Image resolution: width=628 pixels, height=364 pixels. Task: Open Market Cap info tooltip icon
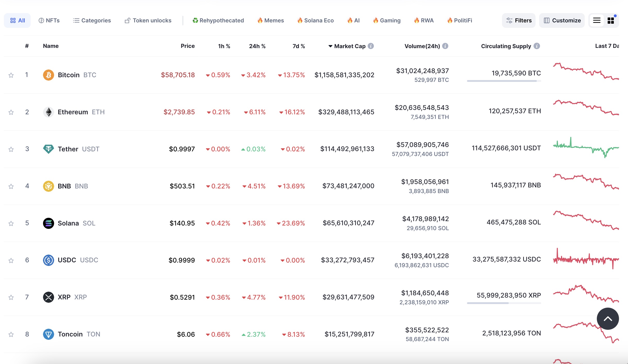pyautogui.click(x=371, y=46)
